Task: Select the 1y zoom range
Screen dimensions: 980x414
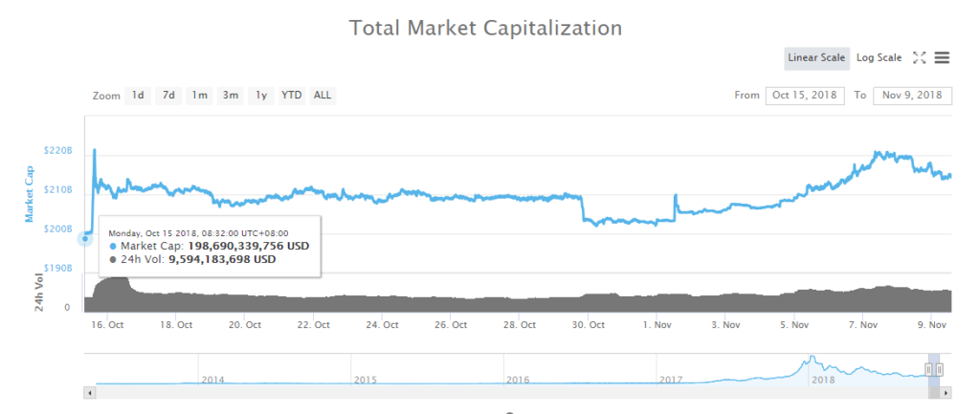Action: (x=260, y=95)
